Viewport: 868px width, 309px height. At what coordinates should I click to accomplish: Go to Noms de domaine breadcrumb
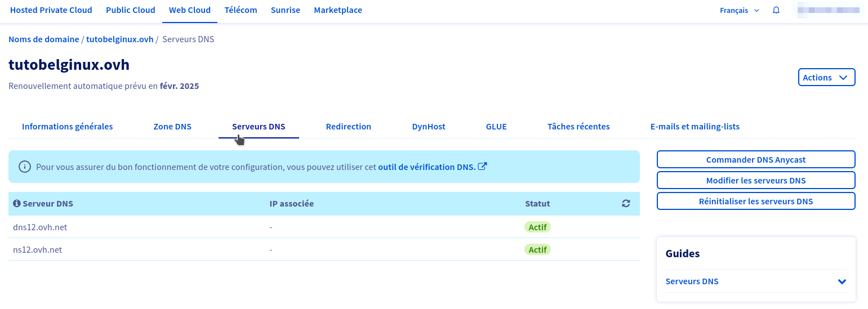point(44,39)
